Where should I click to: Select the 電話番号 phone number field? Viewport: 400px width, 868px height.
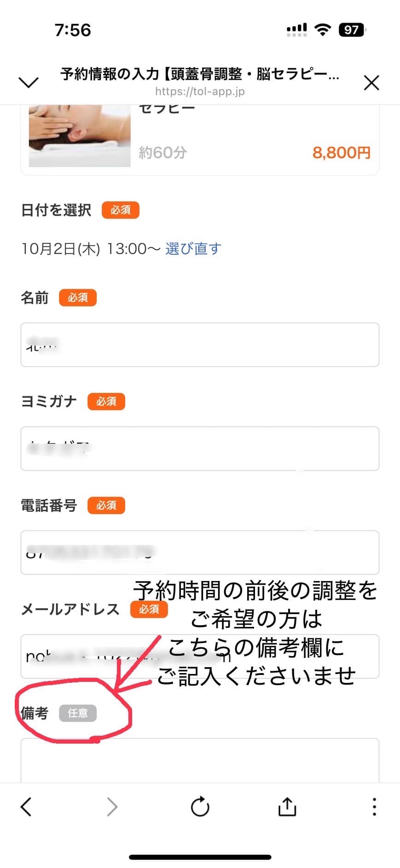click(x=200, y=552)
